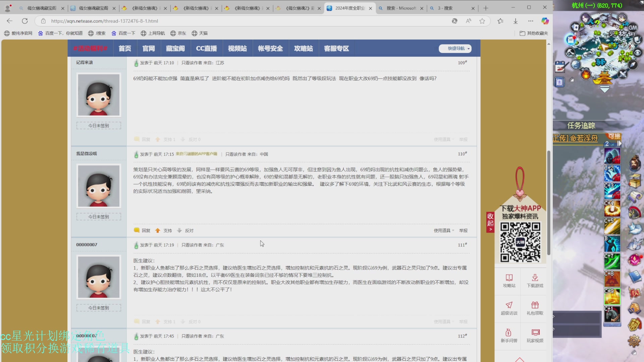
Task: Open the 客服专区 nav tab
Action: (336, 49)
